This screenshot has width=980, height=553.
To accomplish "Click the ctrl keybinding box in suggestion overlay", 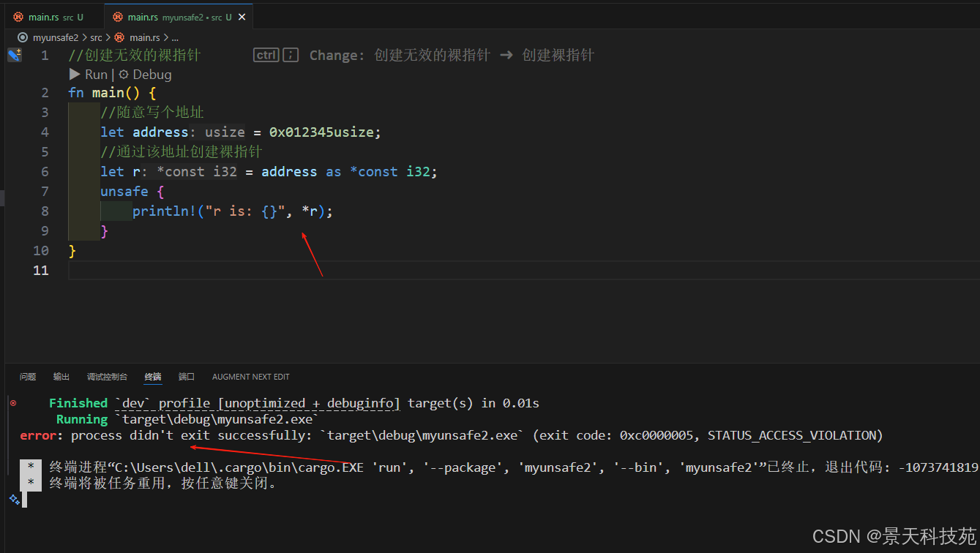I will pos(266,54).
